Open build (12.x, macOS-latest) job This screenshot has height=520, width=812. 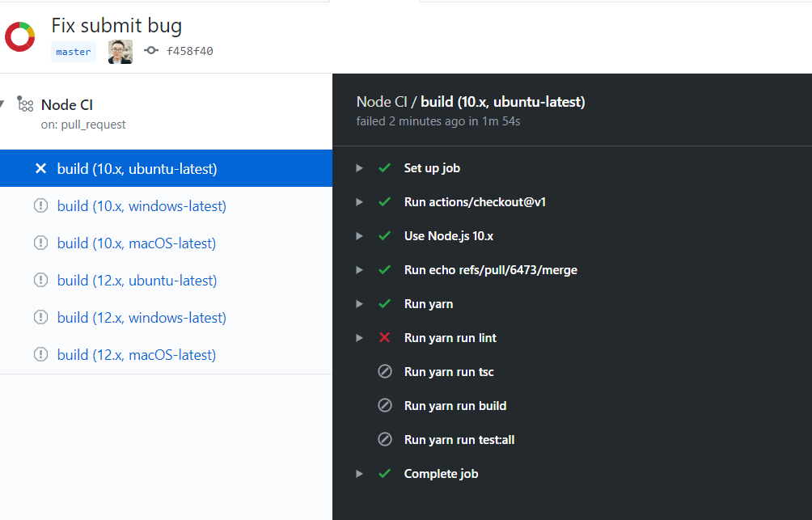click(136, 355)
